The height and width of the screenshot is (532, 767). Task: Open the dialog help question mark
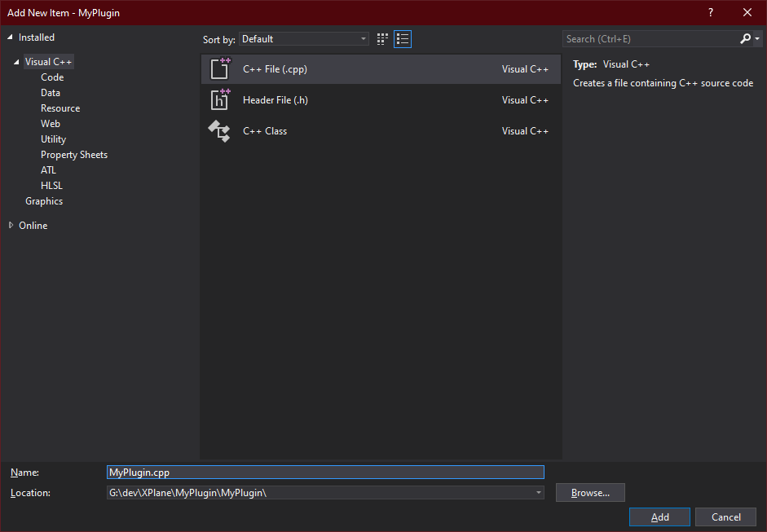710,12
